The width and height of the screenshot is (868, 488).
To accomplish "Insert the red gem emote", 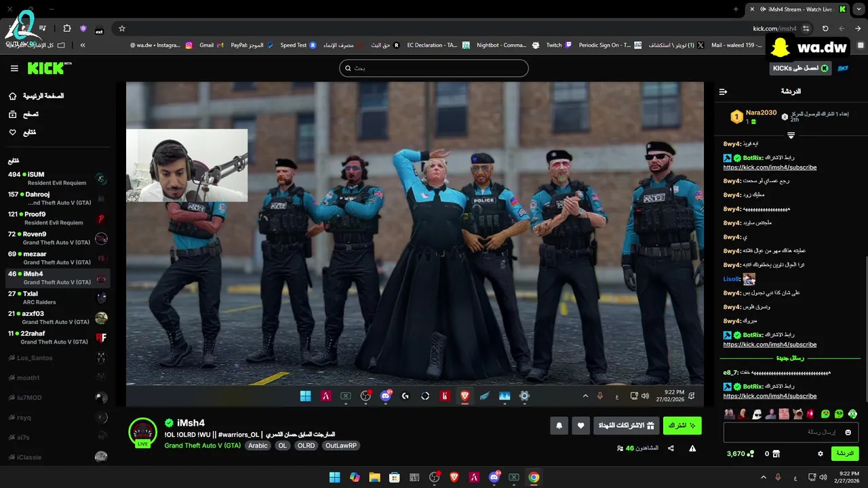I will (811, 413).
